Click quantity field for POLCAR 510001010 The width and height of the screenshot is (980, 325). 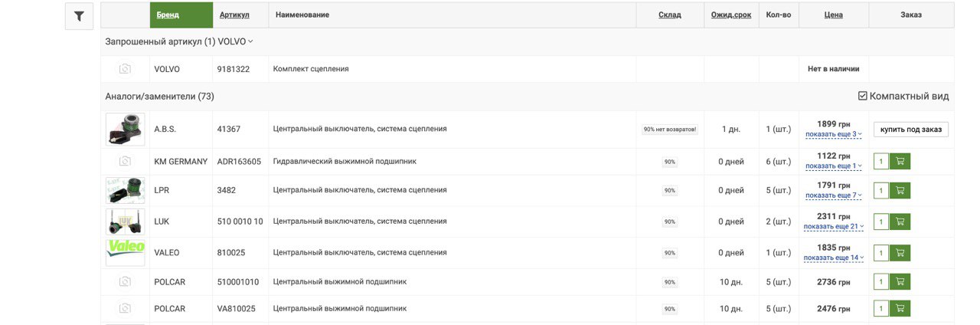(x=881, y=282)
